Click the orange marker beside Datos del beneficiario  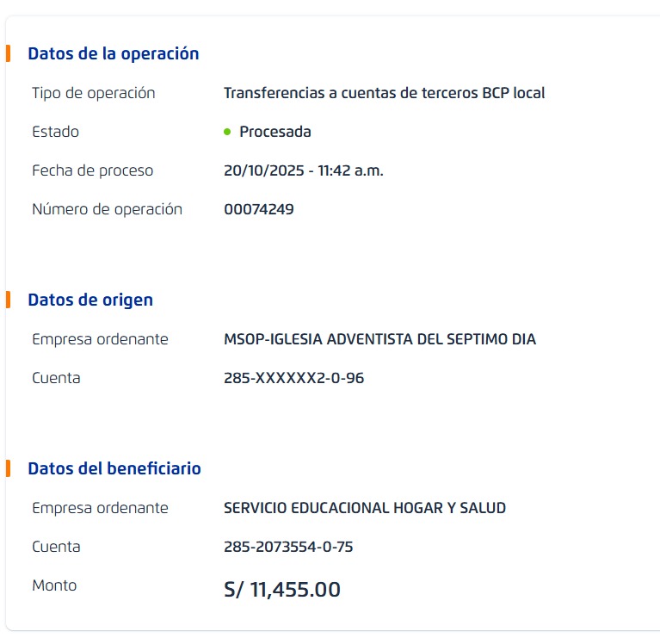[8, 468]
